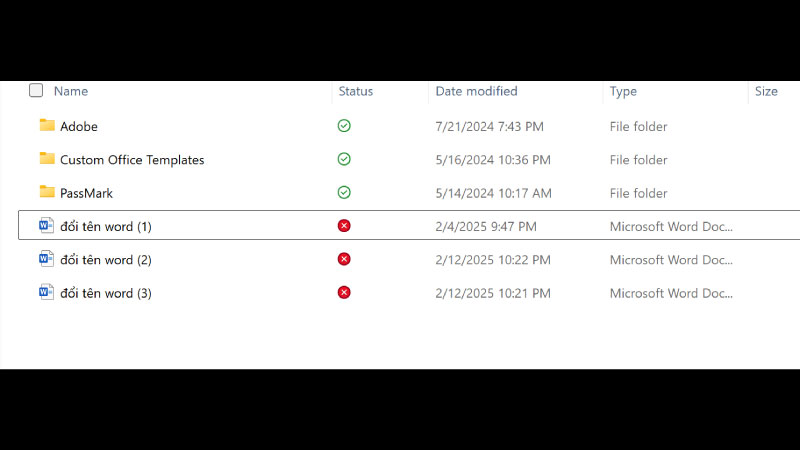Sort by the Date modified column header

pyautogui.click(x=476, y=91)
